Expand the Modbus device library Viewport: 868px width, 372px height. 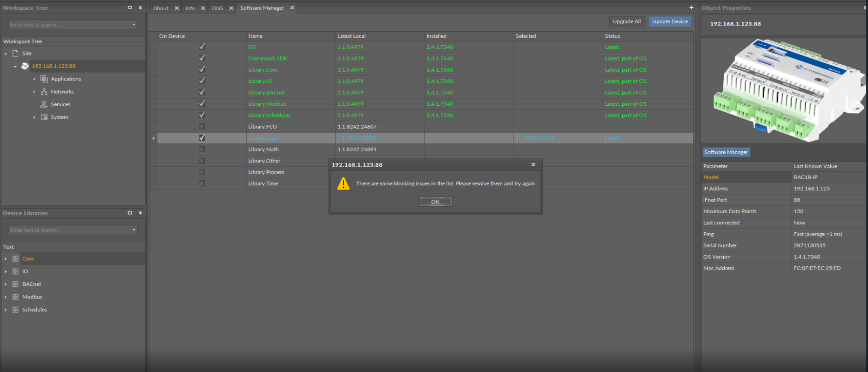6,297
